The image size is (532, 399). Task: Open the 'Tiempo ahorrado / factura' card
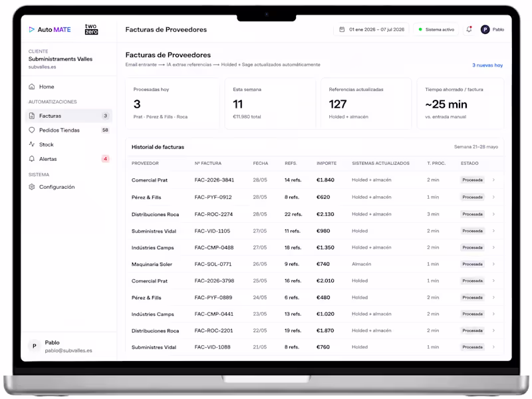(x=460, y=103)
